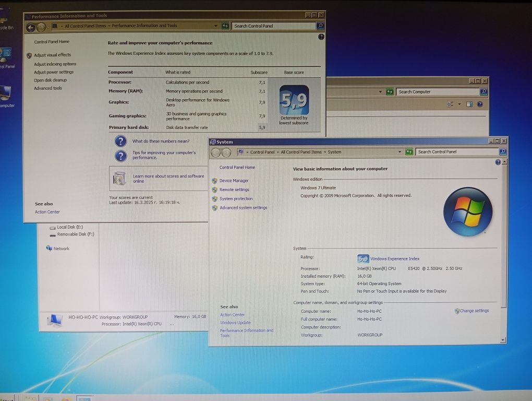
Task: Expand arrow before 'Performance Information and Tools' breadcrumb
Action: click(109, 26)
